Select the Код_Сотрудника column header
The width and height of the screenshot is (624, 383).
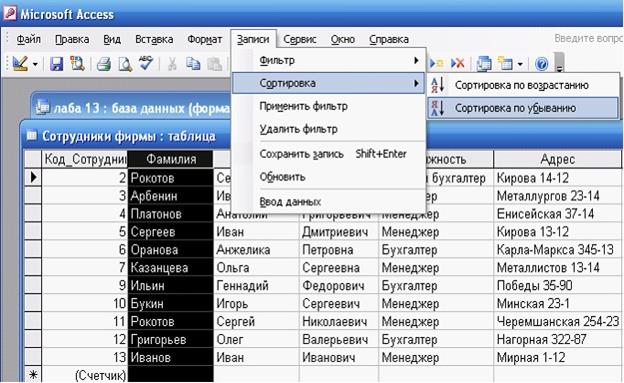coord(84,159)
